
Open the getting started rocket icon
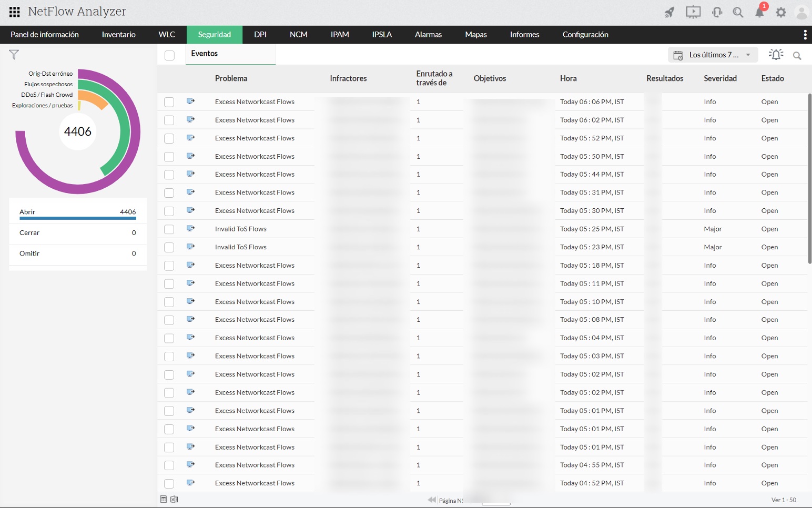(x=669, y=12)
